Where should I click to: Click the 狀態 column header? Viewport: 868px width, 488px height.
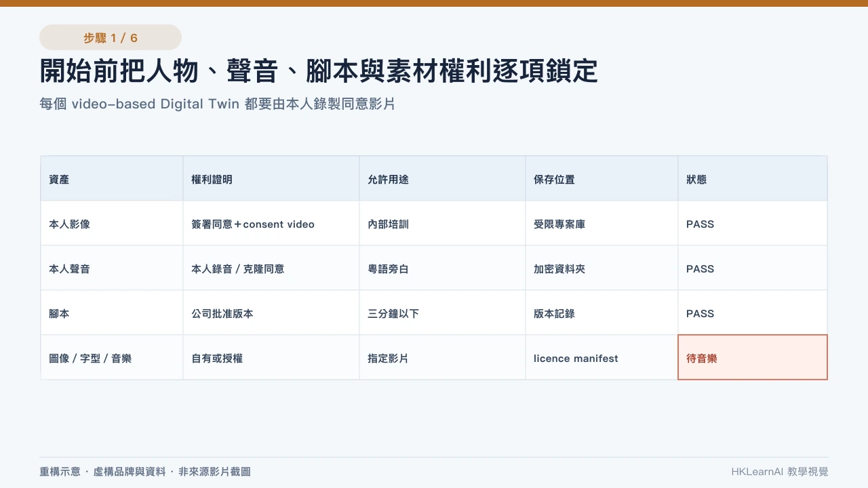pyautogui.click(x=753, y=179)
